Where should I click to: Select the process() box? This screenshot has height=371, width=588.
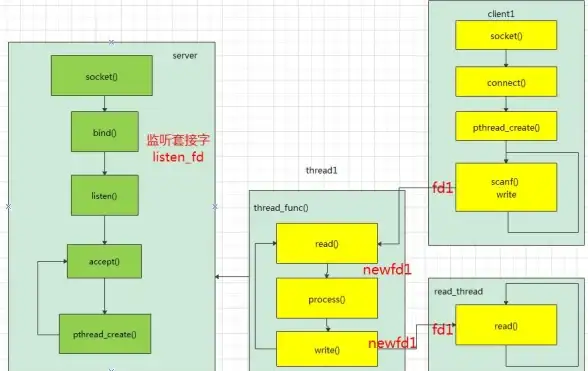327,299
